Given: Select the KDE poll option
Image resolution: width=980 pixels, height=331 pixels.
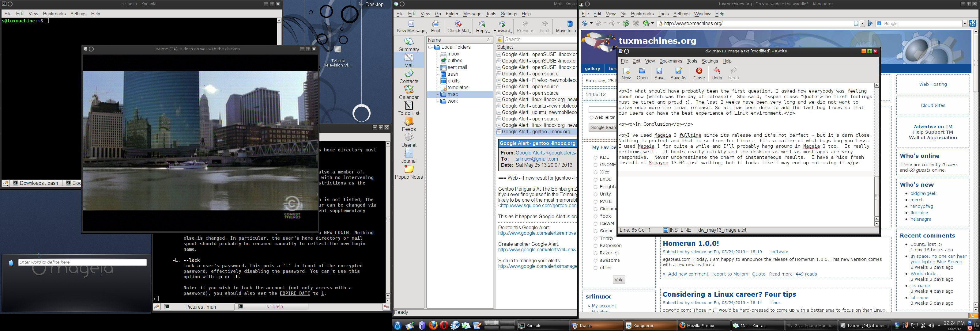Looking at the screenshot, I should pos(595,157).
